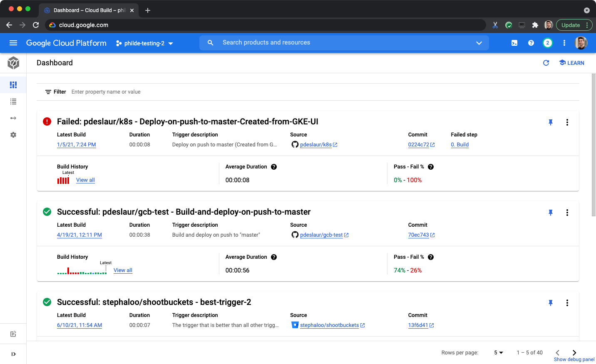Go to the previous page of results
This screenshot has height=364, width=596.
558,353
